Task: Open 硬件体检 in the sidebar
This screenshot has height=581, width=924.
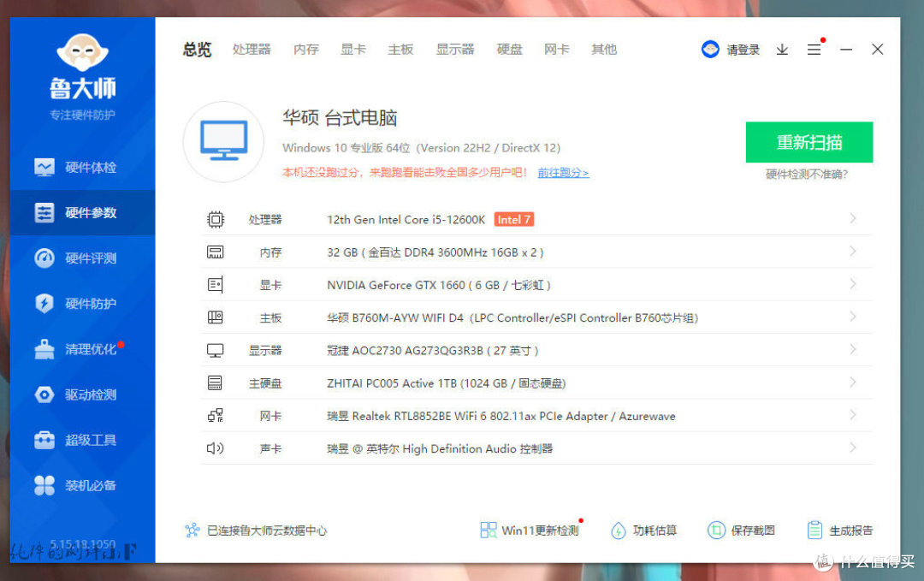Action: click(82, 168)
